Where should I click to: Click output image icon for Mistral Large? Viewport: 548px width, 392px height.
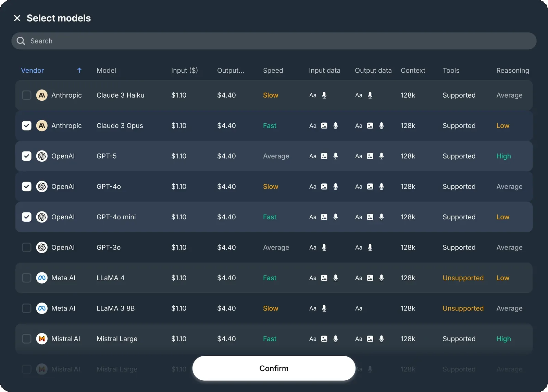click(370, 339)
